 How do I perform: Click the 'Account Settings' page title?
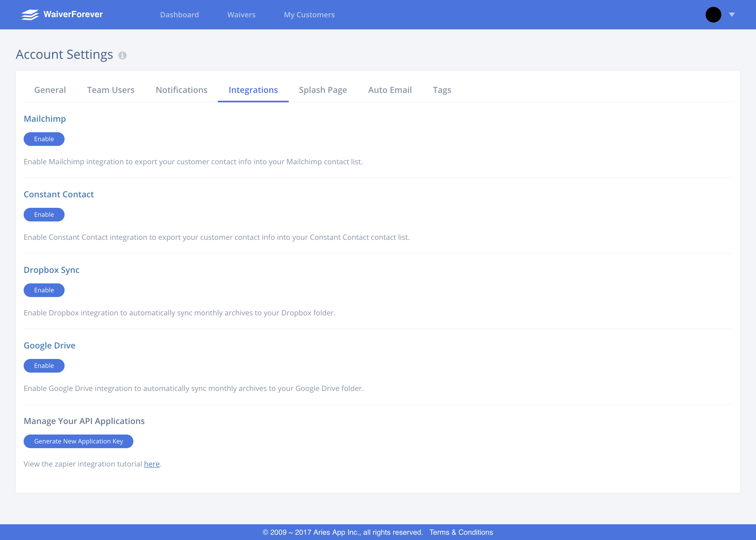tap(65, 55)
